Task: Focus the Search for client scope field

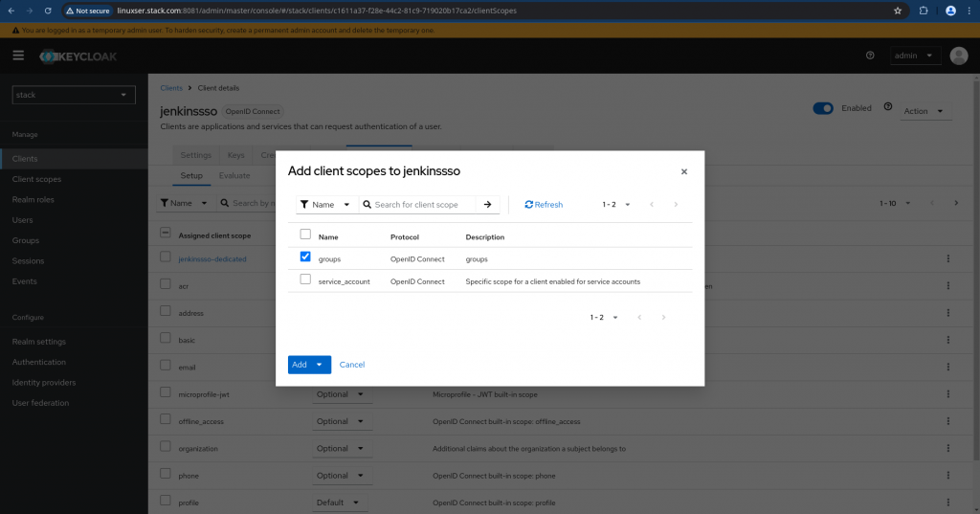Action: (x=417, y=205)
